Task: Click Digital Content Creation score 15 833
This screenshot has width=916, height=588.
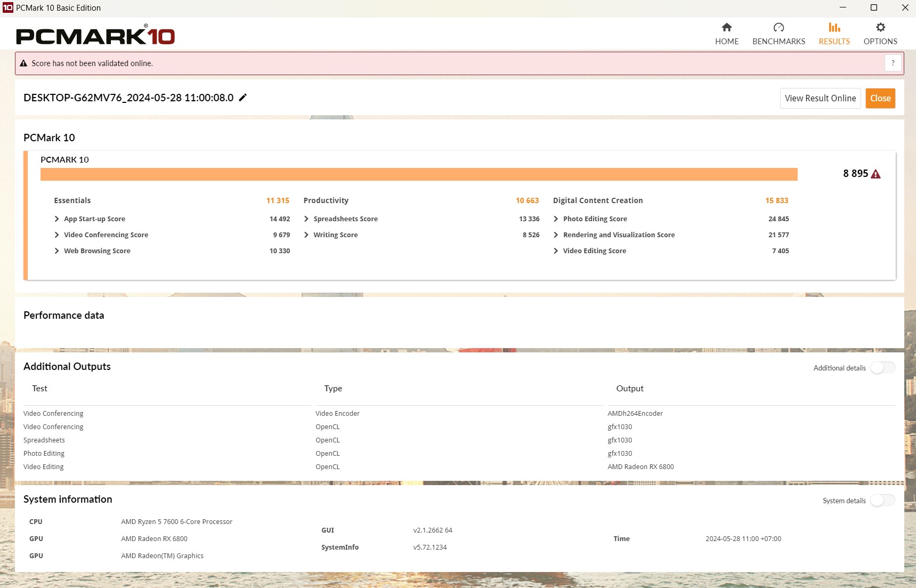Action: pos(777,200)
